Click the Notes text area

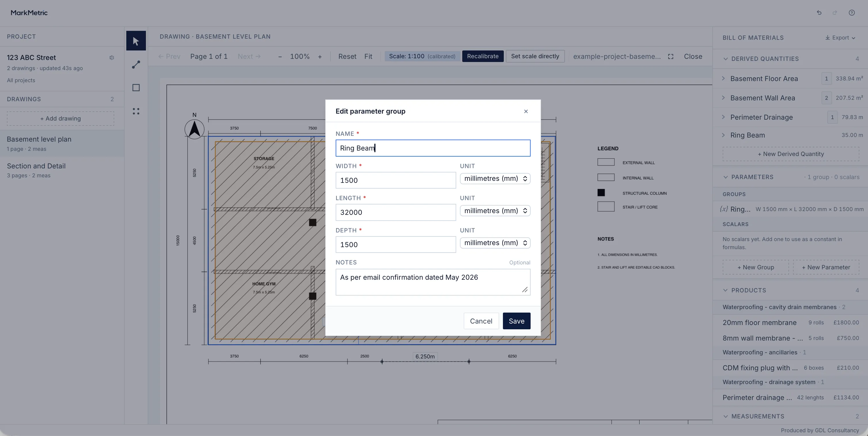(433, 282)
